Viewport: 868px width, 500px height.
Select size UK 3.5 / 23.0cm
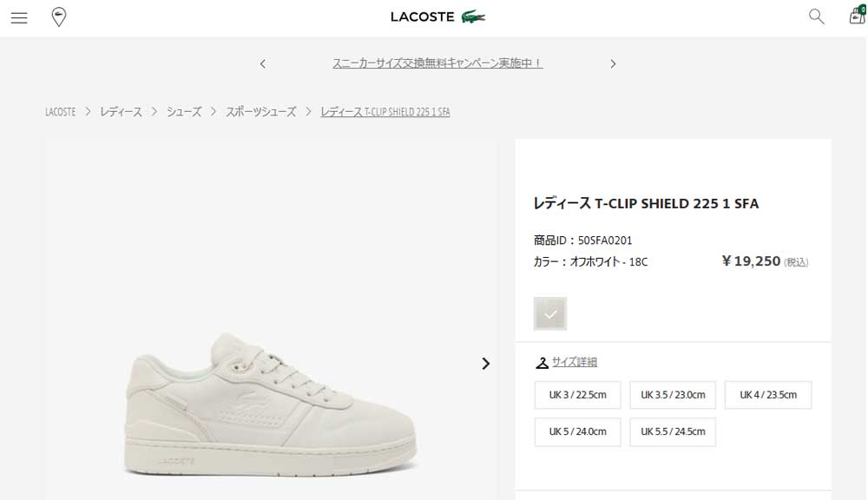coord(673,395)
